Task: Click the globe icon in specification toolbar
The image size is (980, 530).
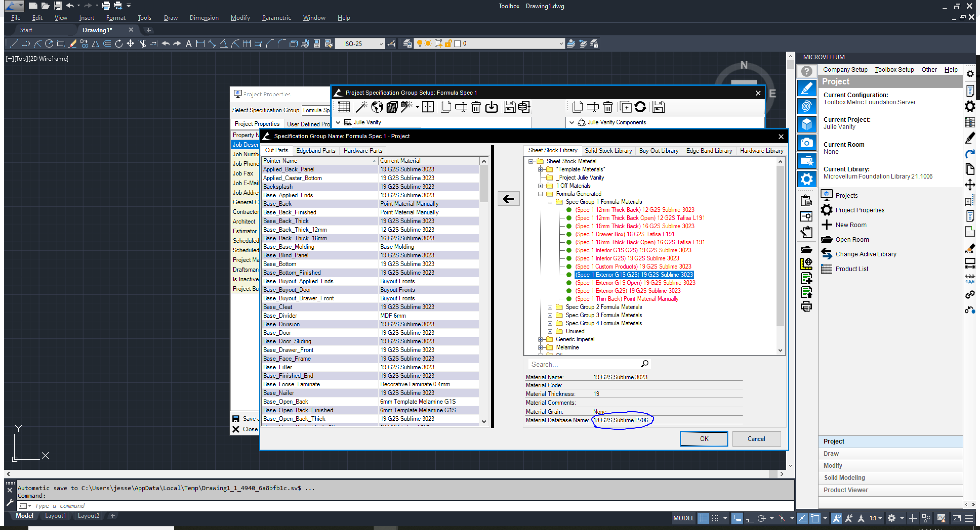Action: tap(377, 107)
